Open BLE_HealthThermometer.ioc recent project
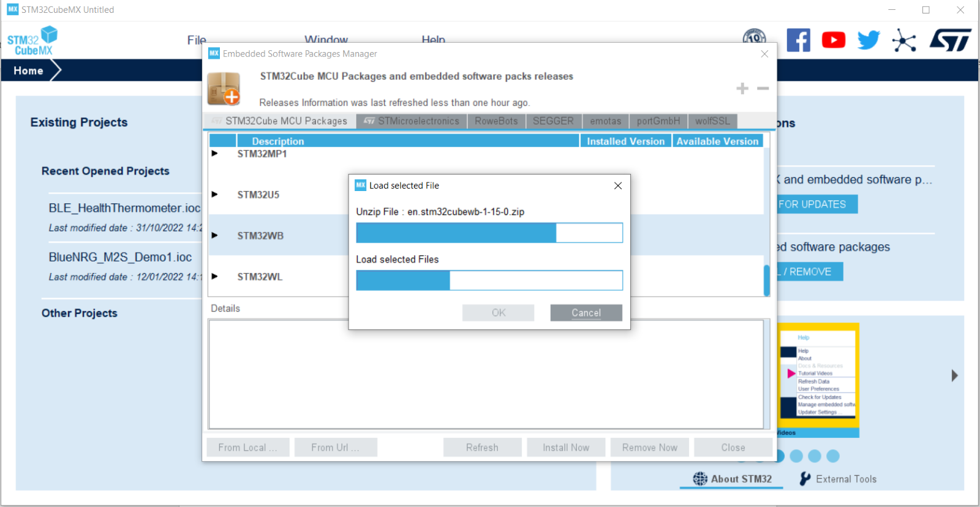The width and height of the screenshot is (980, 507). click(124, 208)
